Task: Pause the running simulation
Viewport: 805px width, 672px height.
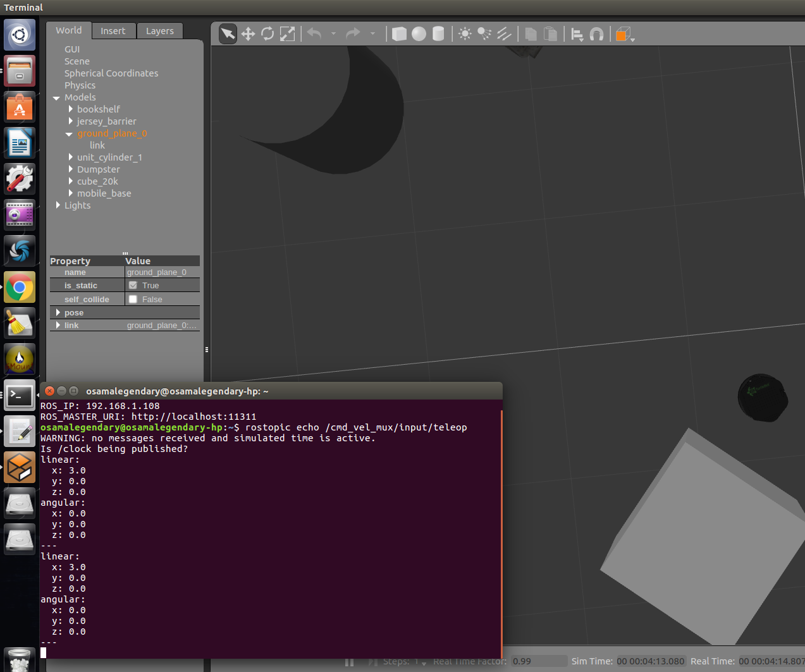Action: (x=348, y=662)
